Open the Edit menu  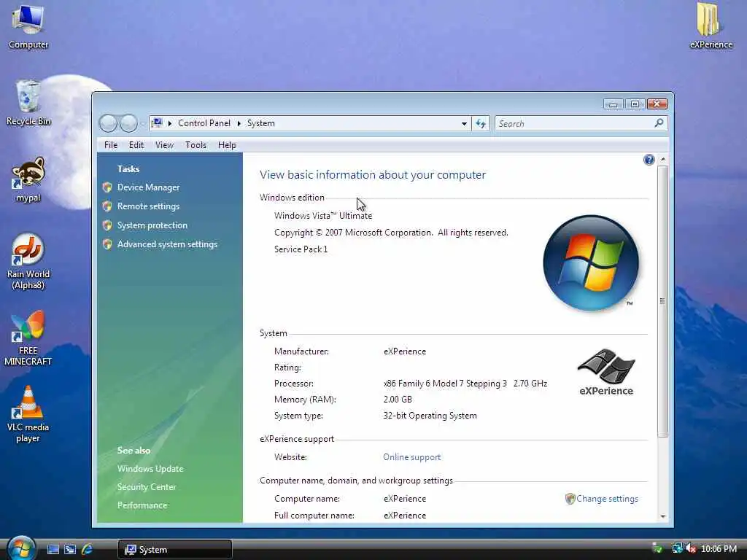point(136,145)
